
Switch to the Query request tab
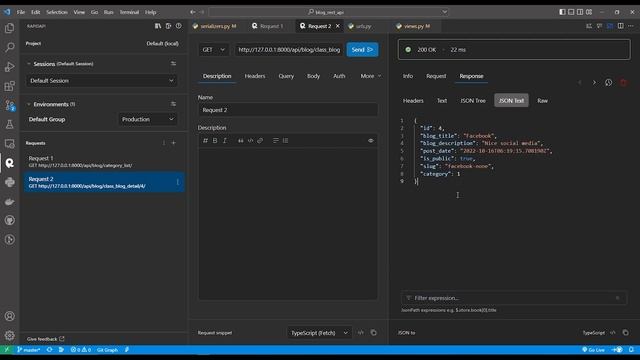coord(286,76)
